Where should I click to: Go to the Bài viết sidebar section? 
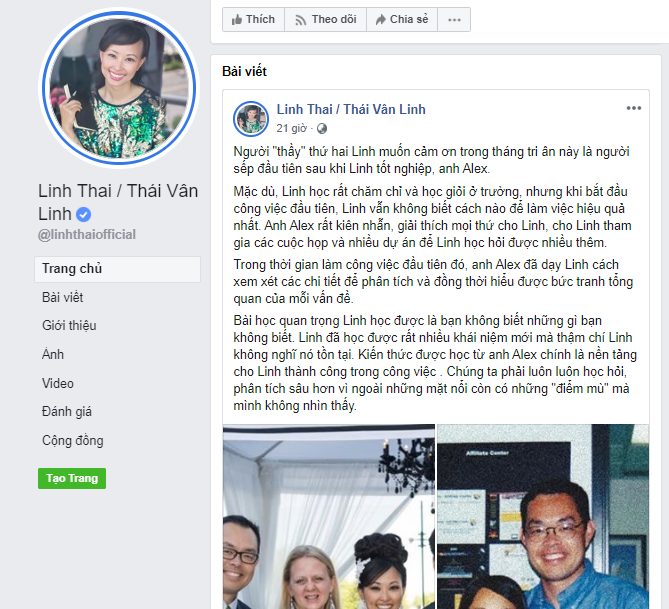(x=63, y=297)
